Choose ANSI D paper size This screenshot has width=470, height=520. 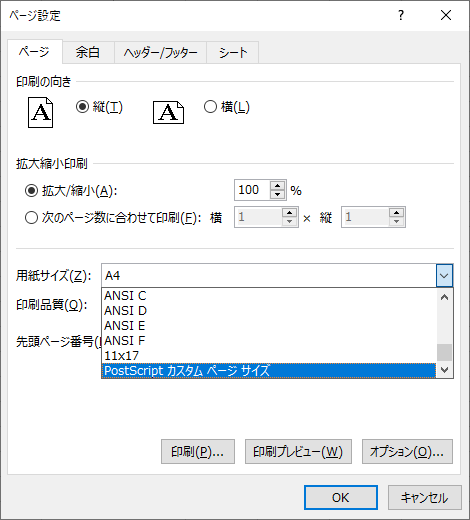click(x=268, y=311)
